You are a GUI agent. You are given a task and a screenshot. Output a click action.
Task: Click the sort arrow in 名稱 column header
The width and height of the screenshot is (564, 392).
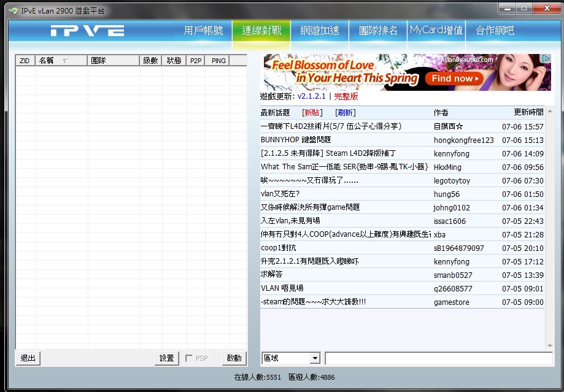(x=66, y=61)
